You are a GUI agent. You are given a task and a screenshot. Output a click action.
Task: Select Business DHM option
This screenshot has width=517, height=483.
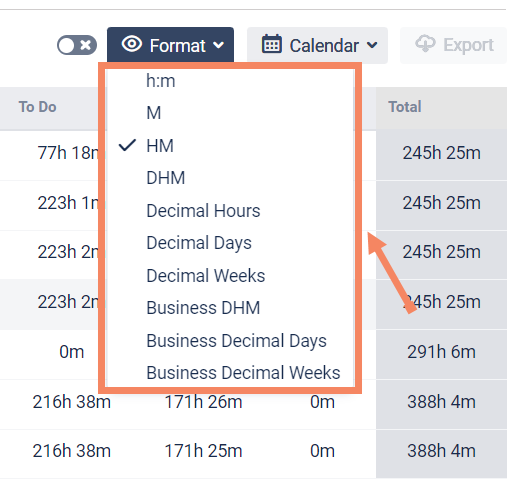203,308
